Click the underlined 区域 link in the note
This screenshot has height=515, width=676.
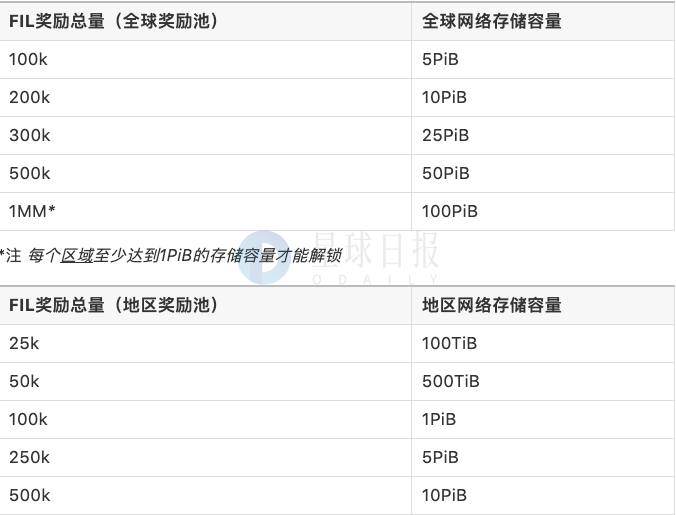pyautogui.click(x=77, y=255)
